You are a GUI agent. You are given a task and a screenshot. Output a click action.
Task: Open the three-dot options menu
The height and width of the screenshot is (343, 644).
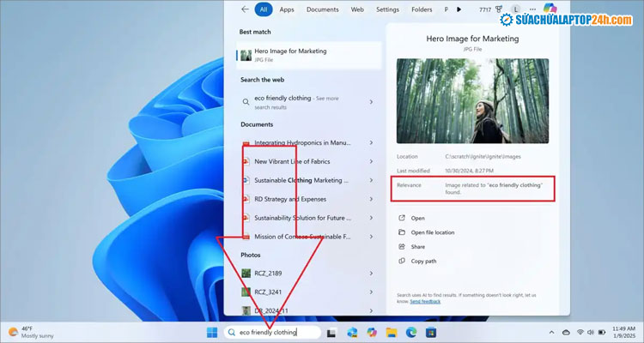tap(532, 9)
